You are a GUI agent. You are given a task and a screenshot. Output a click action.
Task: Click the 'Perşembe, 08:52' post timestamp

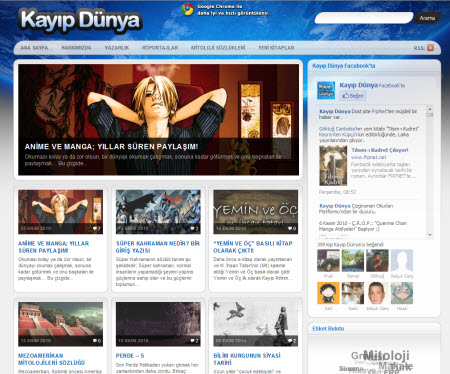(337, 192)
